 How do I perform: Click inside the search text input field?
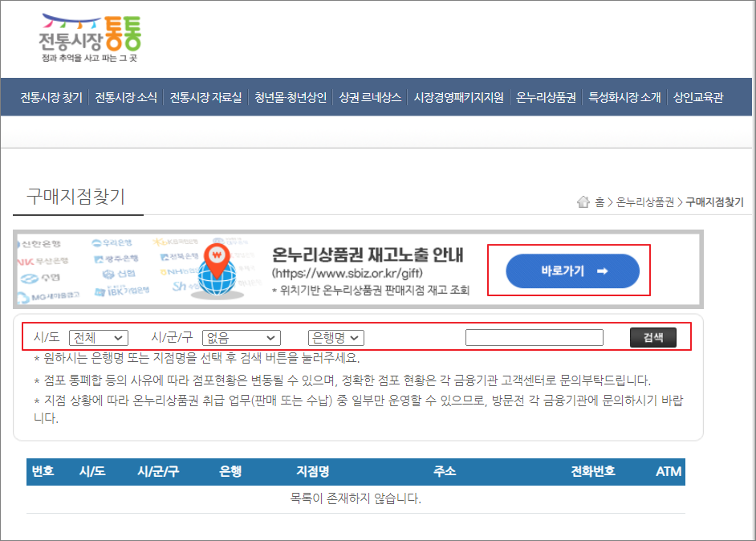pos(534,337)
